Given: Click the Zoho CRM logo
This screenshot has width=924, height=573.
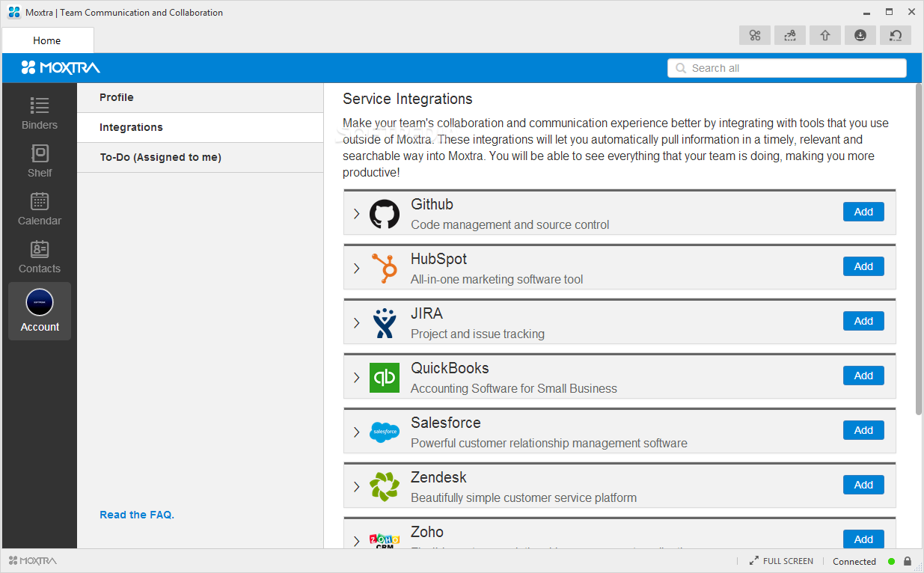Looking at the screenshot, I should point(385,540).
